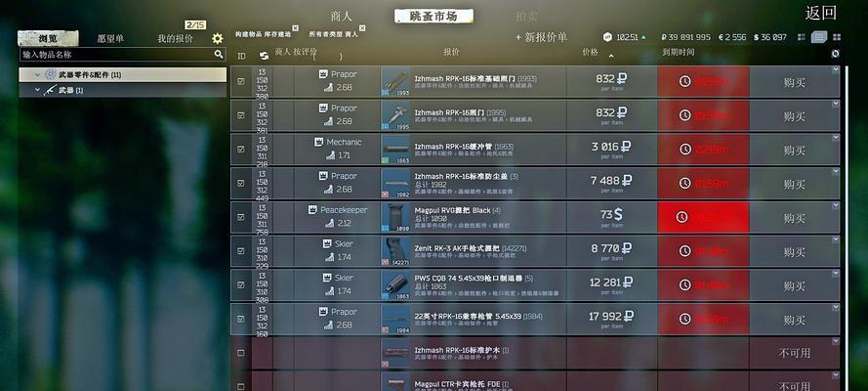Click the refresh offers icon above the scrollbar
This screenshot has width=868, height=391.
point(836,54)
